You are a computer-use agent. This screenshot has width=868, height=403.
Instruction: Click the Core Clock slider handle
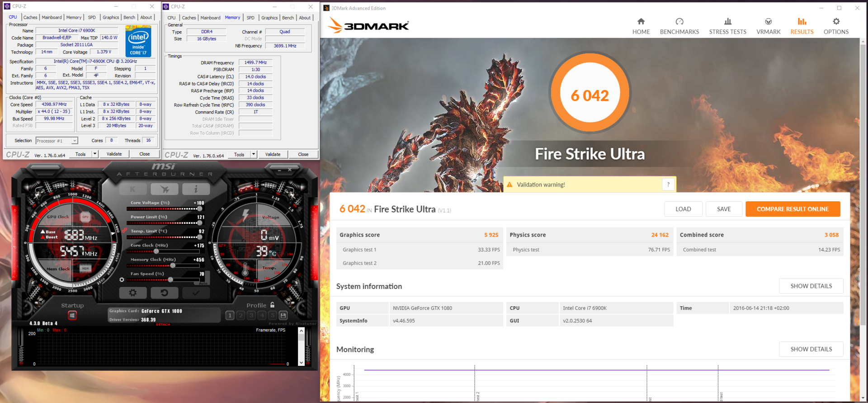pos(156,251)
